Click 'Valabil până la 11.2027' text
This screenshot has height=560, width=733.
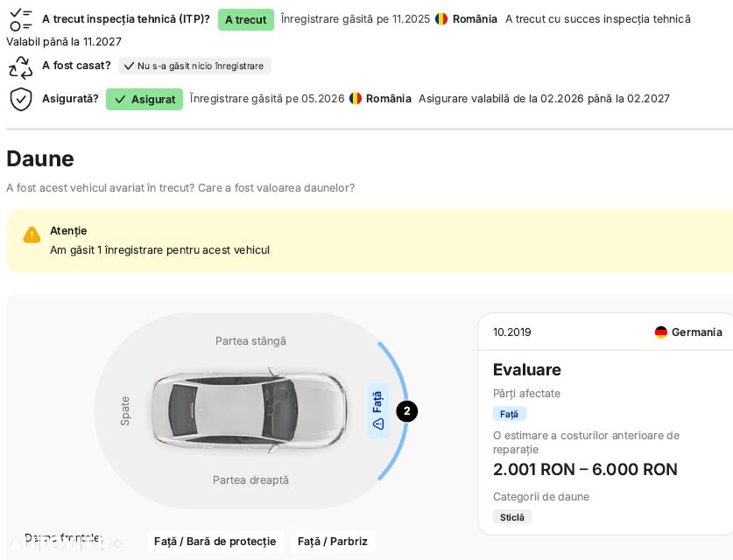[64, 42]
